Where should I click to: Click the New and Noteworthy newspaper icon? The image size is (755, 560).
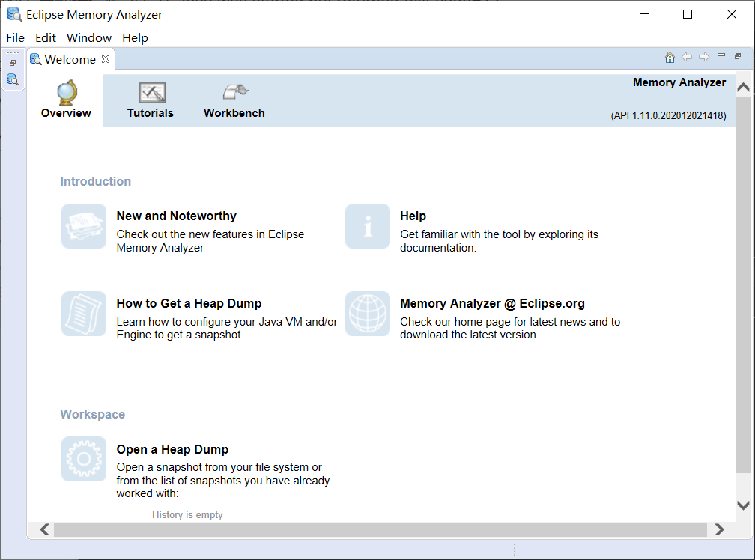[84, 226]
